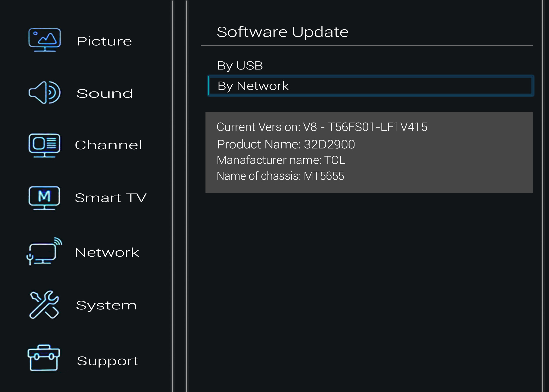This screenshot has width=549, height=392.
Task: Open the Smart TV M icon
Action: (44, 198)
